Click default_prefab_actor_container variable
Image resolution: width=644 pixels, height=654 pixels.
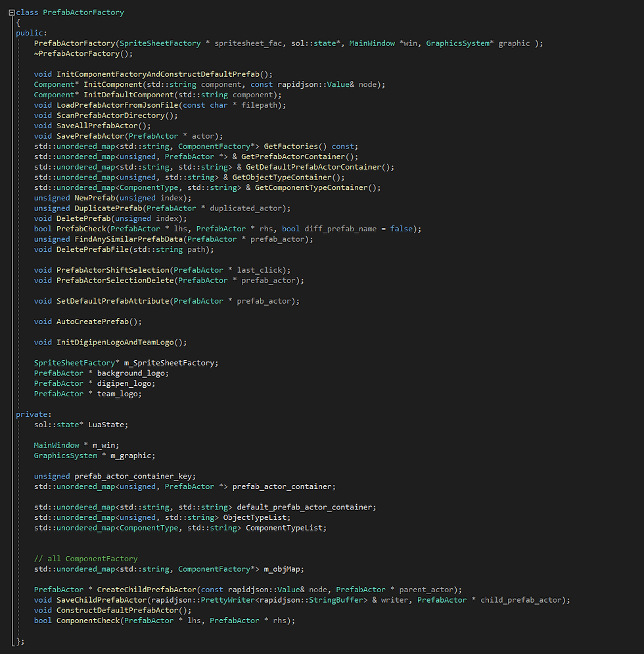click(304, 507)
